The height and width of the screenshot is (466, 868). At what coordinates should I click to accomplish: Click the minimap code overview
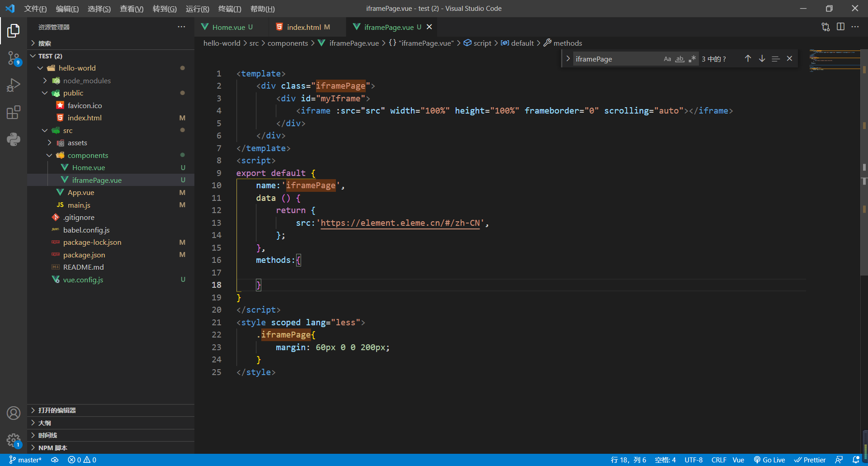835,61
